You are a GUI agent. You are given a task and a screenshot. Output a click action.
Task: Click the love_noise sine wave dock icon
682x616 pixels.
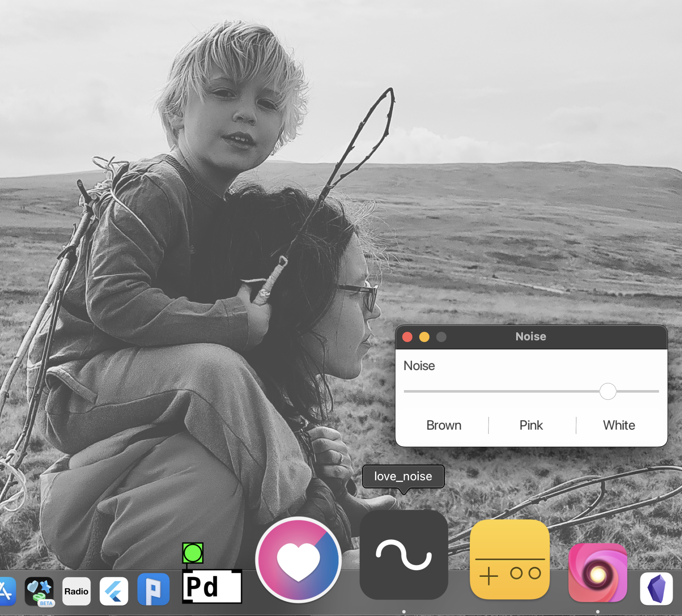point(404,555)
